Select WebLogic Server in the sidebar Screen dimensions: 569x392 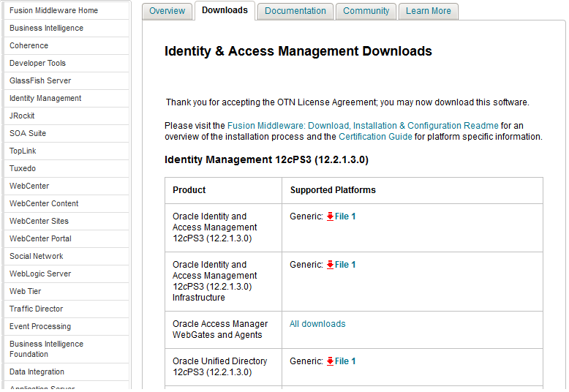(x=40, y=274)
